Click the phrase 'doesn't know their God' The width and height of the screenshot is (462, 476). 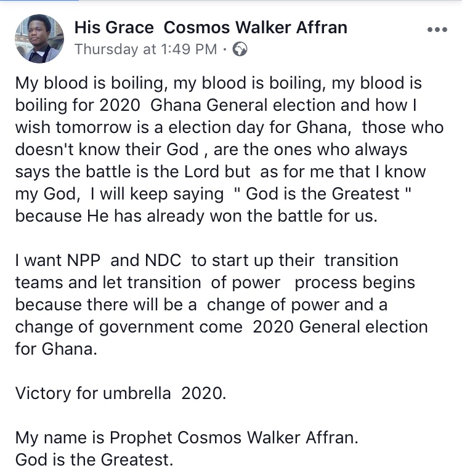pos(107,150)
